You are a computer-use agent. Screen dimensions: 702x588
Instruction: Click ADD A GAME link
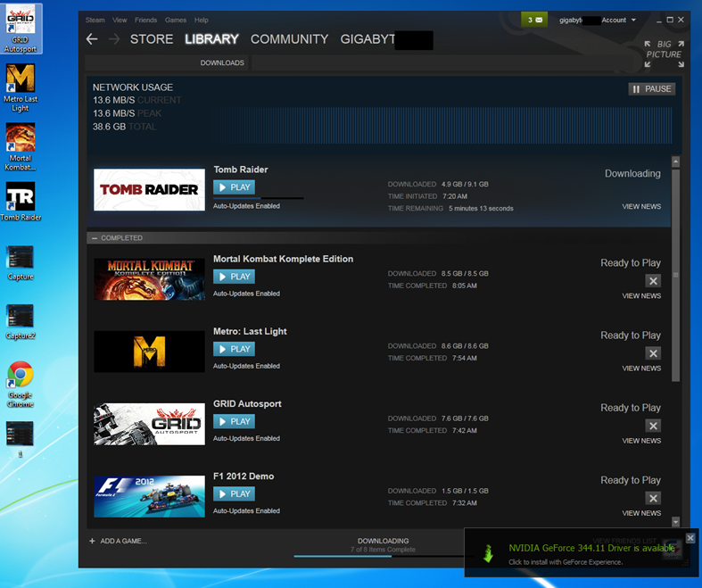[x=124, y=541]
